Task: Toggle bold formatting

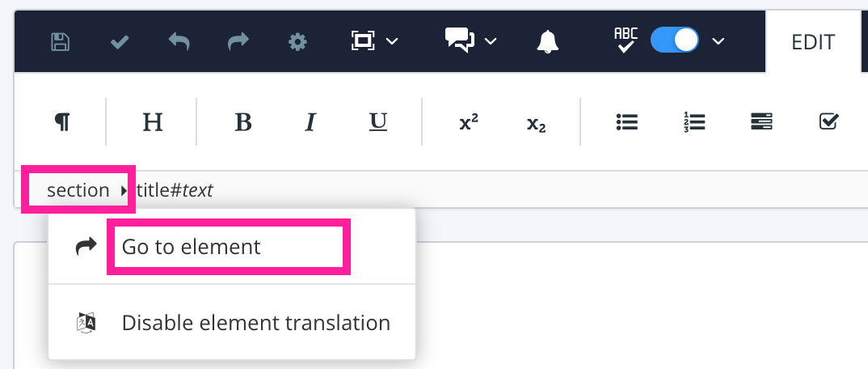Action: click(242, 121)
